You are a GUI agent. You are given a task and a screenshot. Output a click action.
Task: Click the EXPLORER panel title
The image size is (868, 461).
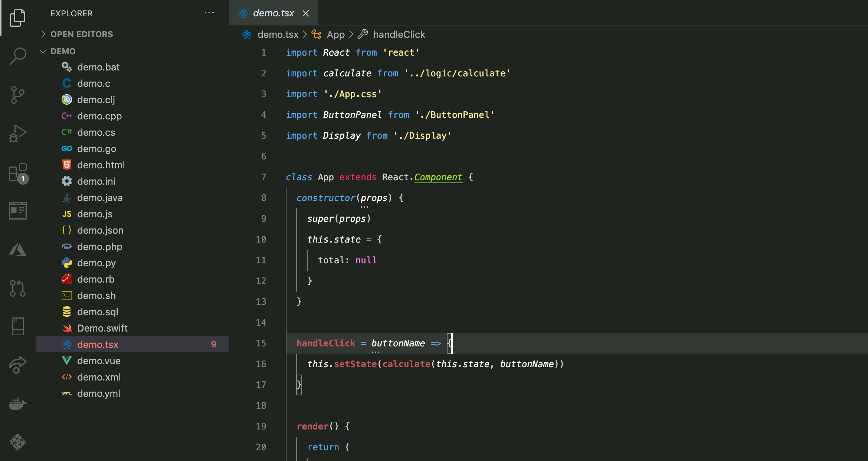[x=72, y=13]
